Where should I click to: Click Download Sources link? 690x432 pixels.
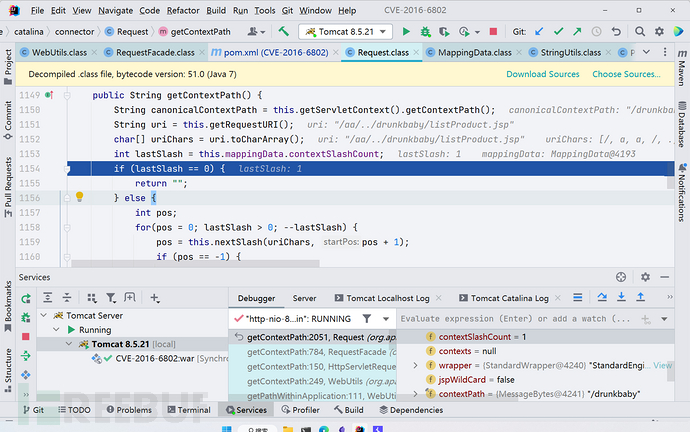543,74
